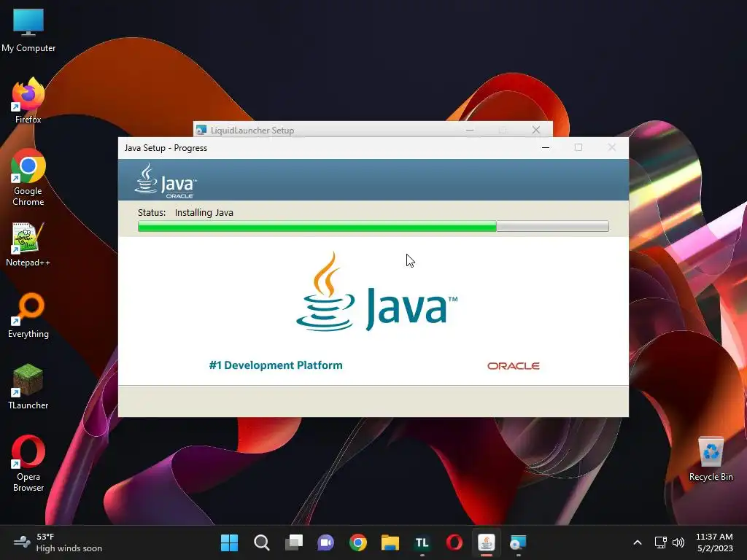747x560 pixels.
Task: Select the Notepad++ desktop shortcut
Action: pyautogui.click(x=28, y=244)
